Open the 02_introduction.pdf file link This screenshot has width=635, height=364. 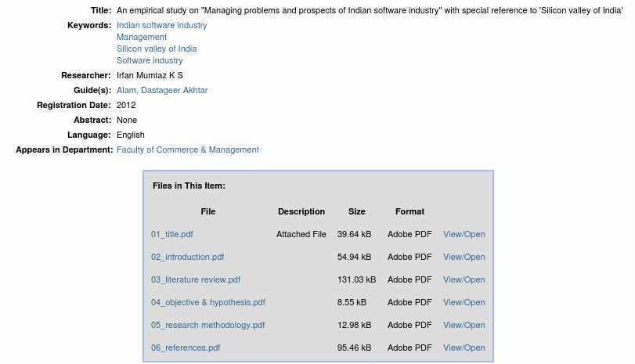coord(187,257)
